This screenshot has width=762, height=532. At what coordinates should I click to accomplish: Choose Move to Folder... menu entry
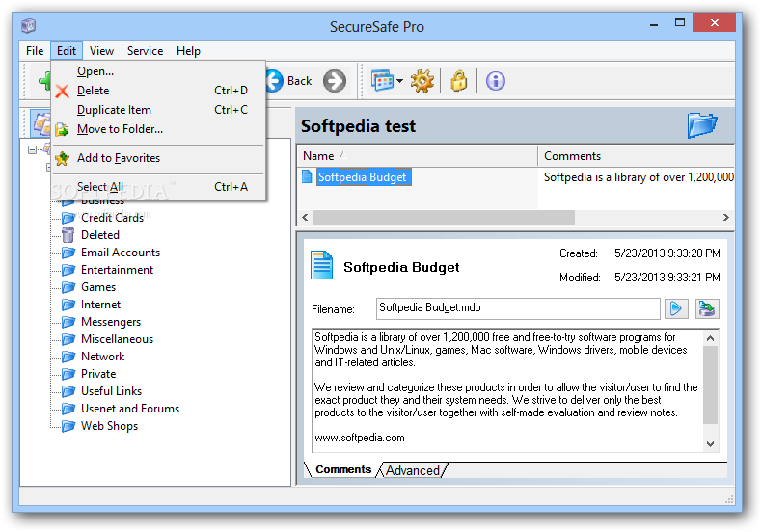pos(158,129)
